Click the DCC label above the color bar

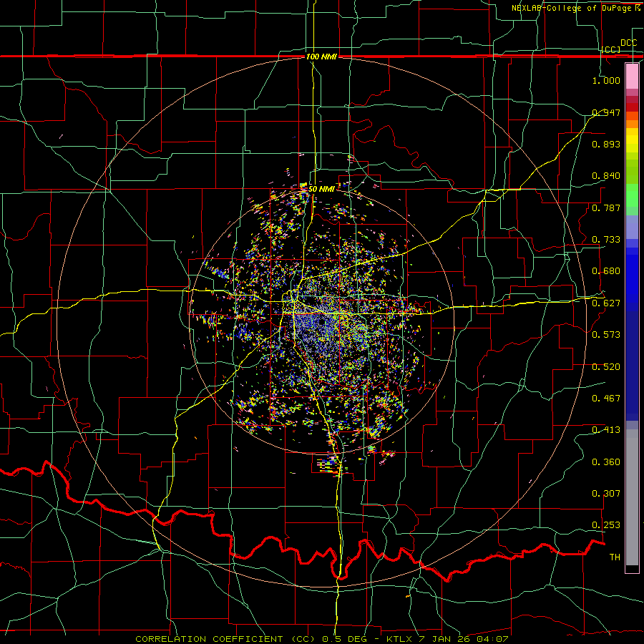628,43
